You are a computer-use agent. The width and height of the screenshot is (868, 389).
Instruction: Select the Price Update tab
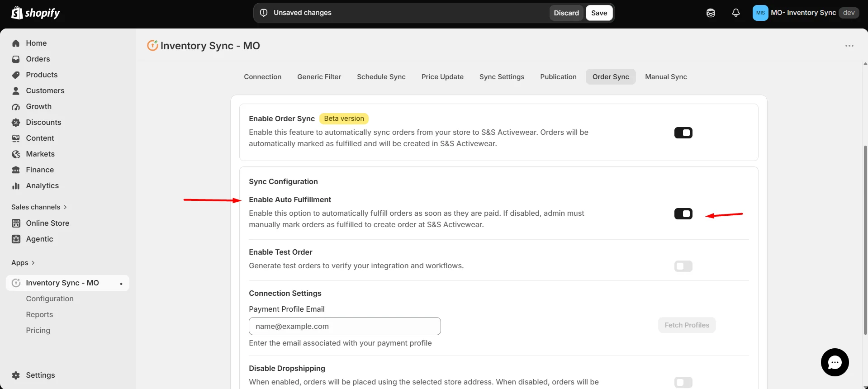[x=442, y=77]
